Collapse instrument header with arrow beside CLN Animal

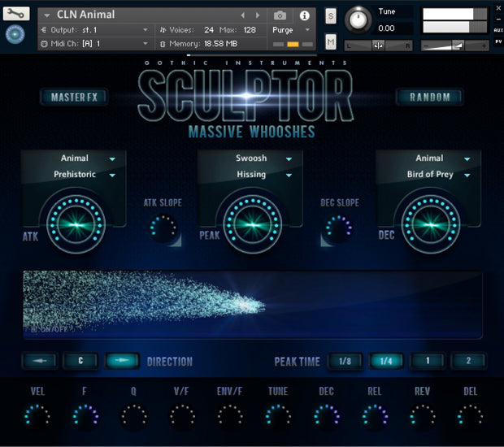pos(47,15)
